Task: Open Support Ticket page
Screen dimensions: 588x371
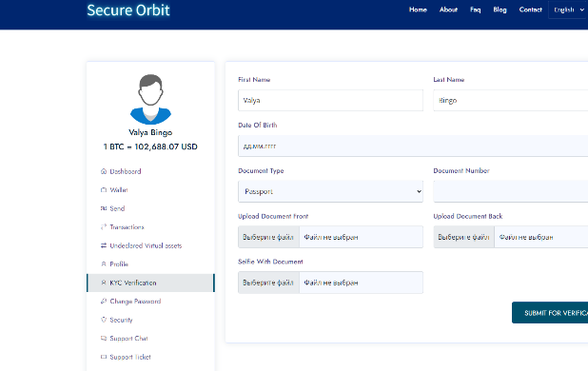Action: coord(150,357)
